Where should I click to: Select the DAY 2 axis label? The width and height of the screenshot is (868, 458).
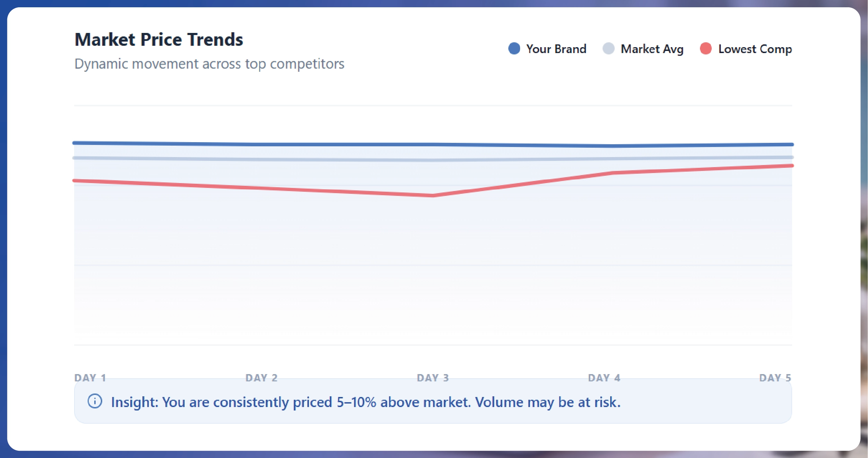pos(262,378)
